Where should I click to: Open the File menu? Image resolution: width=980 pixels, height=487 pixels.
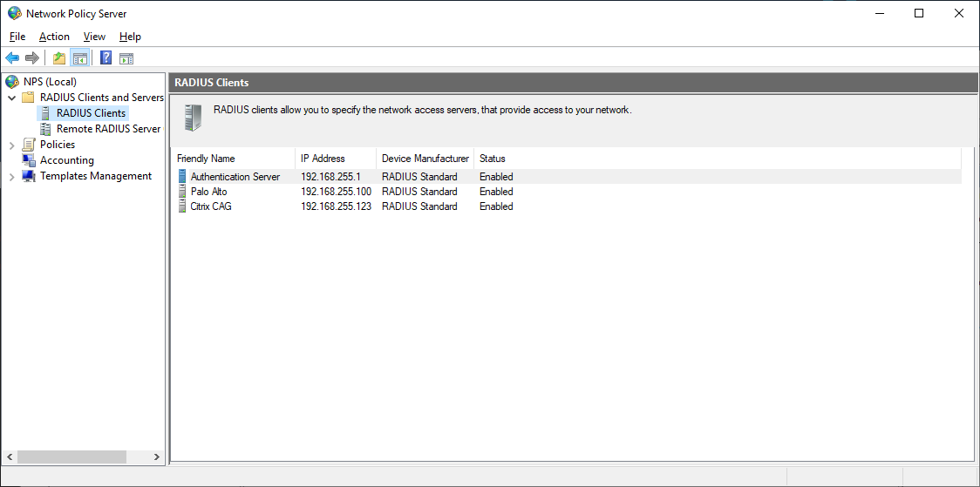[17, 37]
